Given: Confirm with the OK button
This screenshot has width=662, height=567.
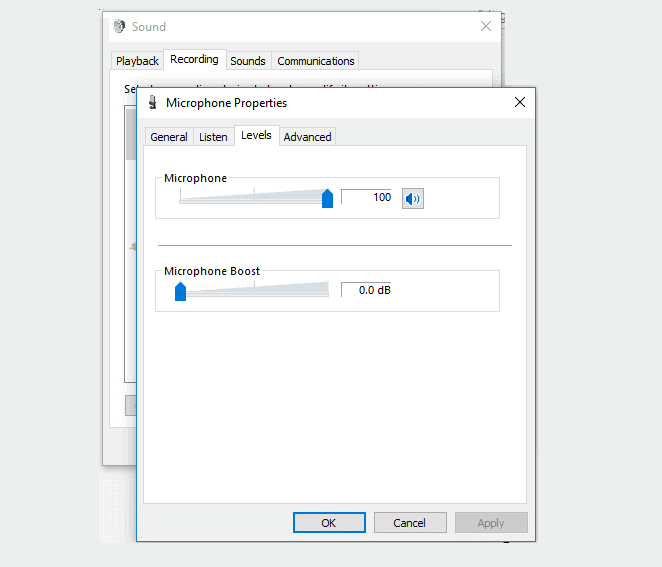Looking at the screenshot, I should pyautogui.click(x=329, y=523).
